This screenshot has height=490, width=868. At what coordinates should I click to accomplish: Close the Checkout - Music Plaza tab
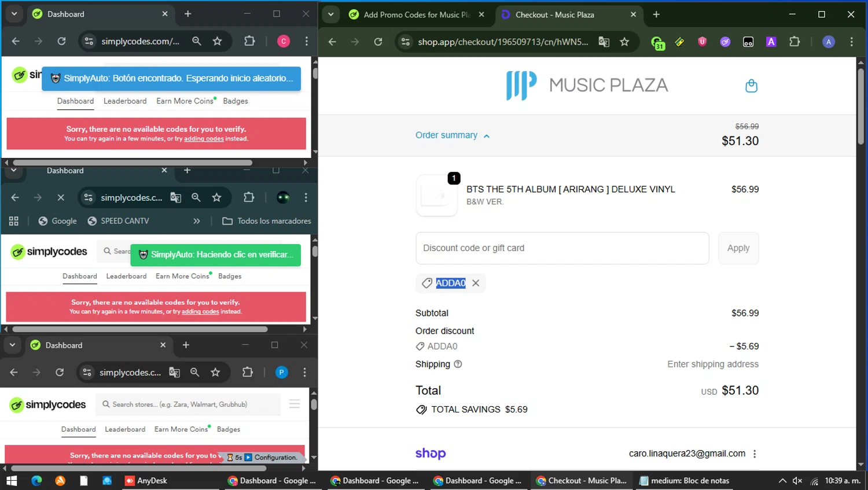click(633, 14)
